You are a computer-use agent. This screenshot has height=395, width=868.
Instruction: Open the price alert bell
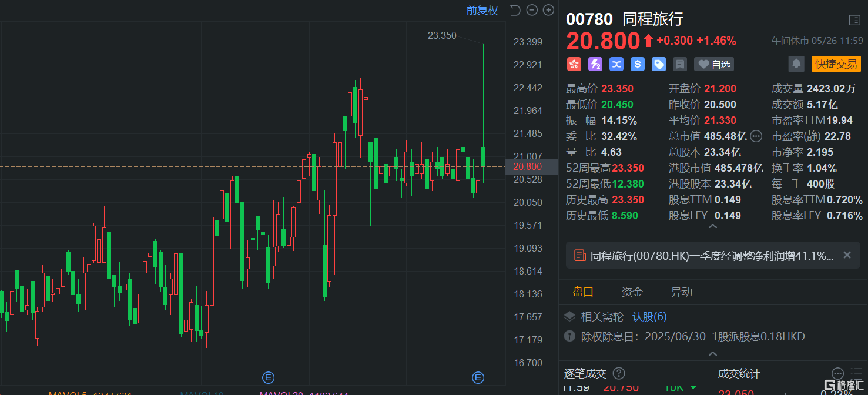coord(796,63)
